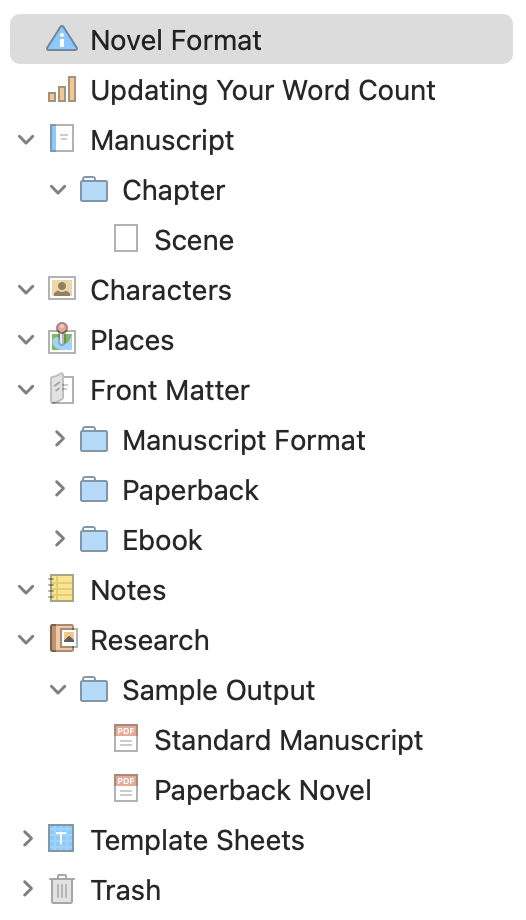Viewport: 526px width, 920px height.
Task: Expand the Ebook folder arrow
Action: pos(60,539)
